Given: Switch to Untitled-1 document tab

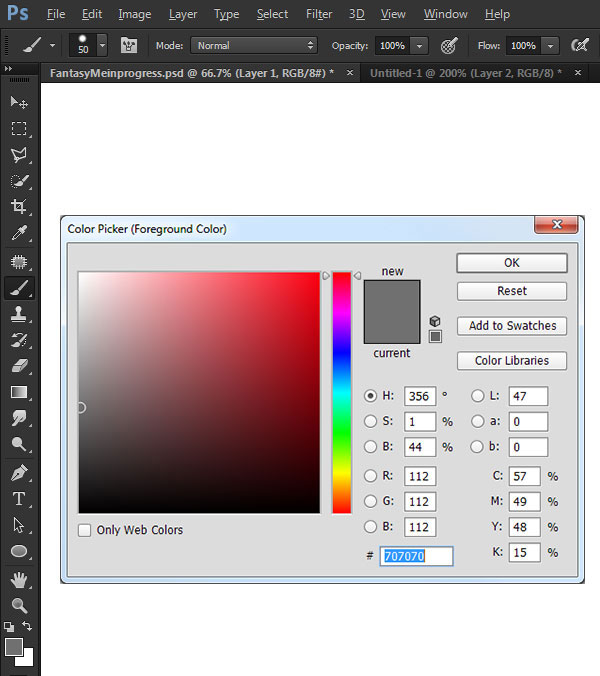Looking at the screenshot, I should [x=466, y=73].
